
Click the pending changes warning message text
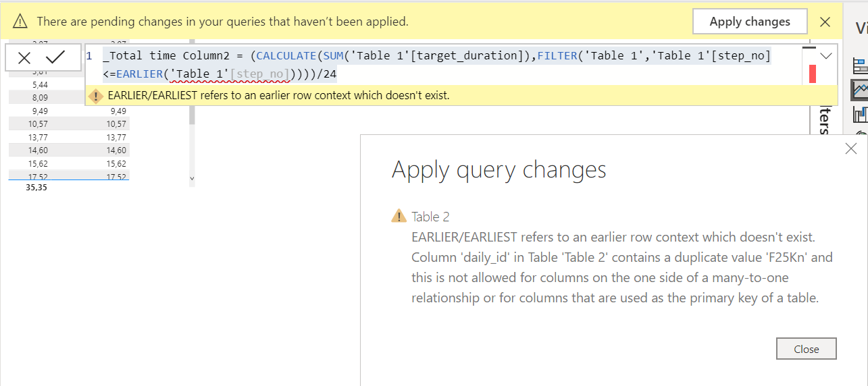point(222,22)
